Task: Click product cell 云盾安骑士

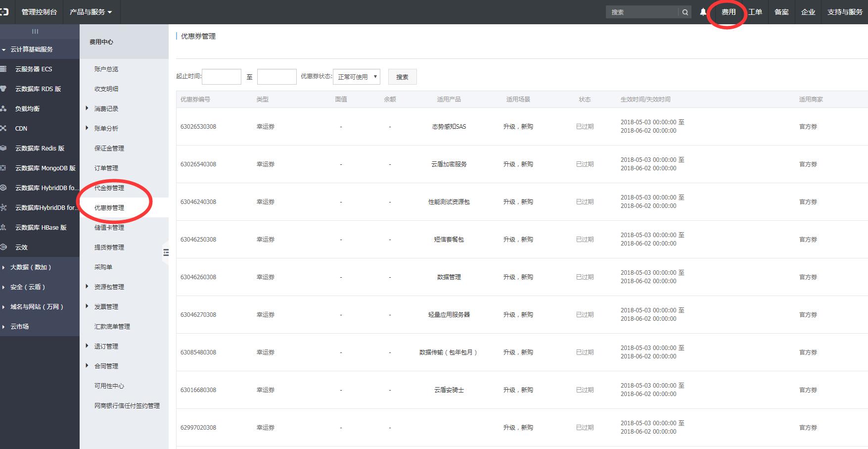Action: pyautogui.click(x=449, y=390)
